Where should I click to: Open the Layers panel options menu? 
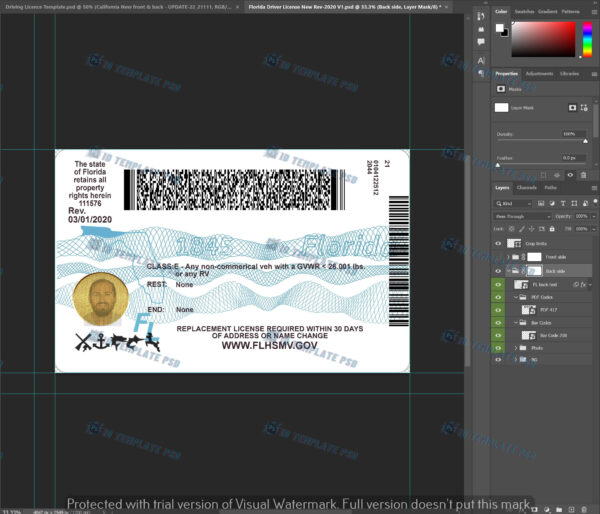[x=594, y=188]
